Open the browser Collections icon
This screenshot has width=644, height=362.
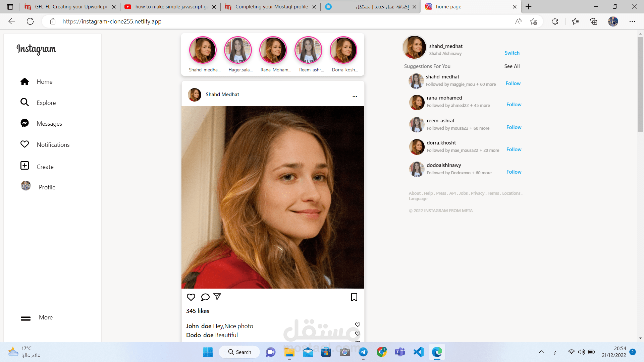pyautogui.click(x=594, y=21)
